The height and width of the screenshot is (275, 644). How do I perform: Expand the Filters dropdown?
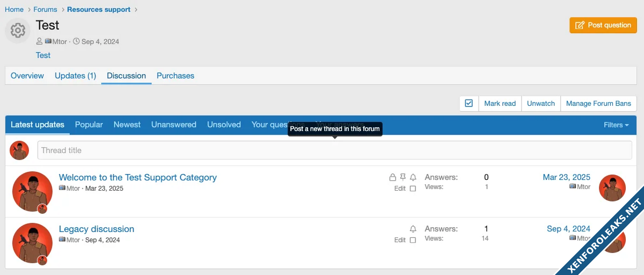616,125
